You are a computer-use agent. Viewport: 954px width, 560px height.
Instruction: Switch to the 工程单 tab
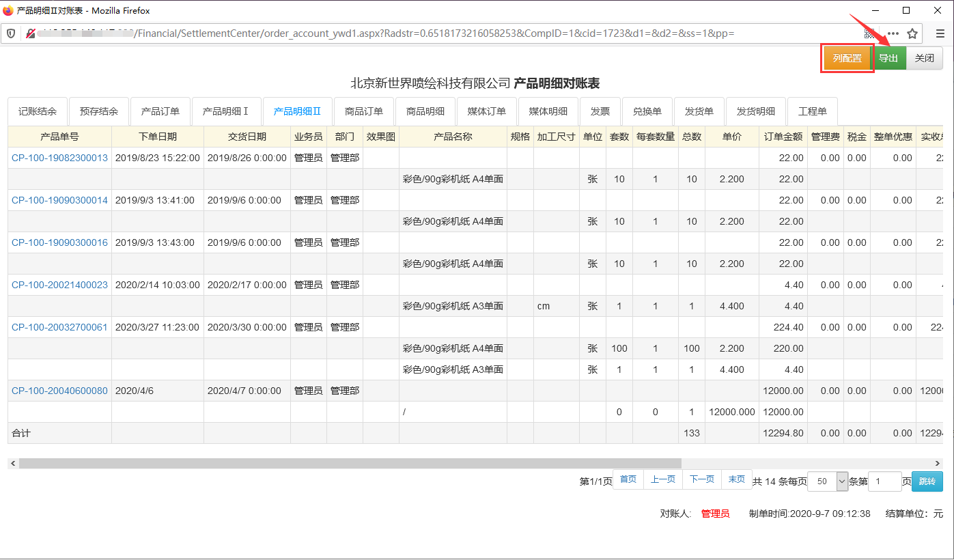click(x=812, y=111)
